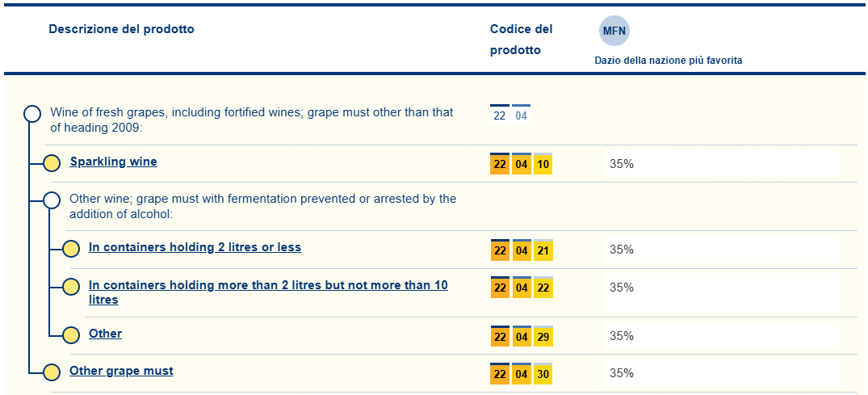Click code block 29 in the Other row
Viewport: 868px width, 395px height.
543,336
